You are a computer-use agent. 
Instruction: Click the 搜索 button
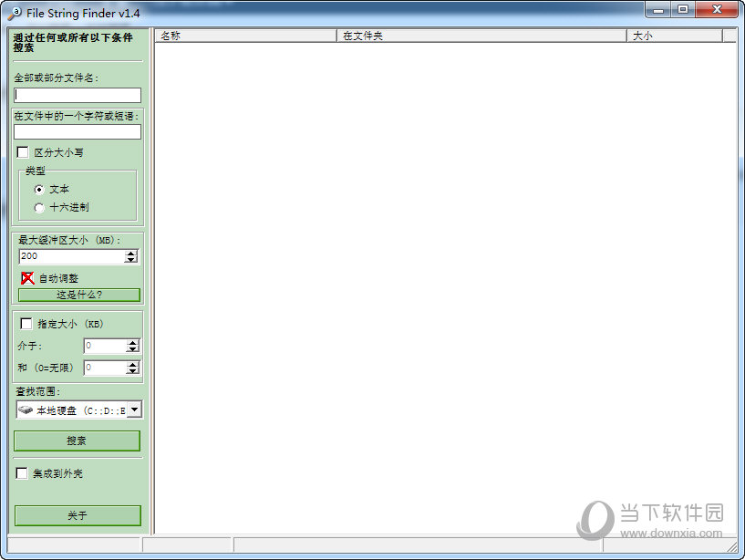[x=77, y=441]
